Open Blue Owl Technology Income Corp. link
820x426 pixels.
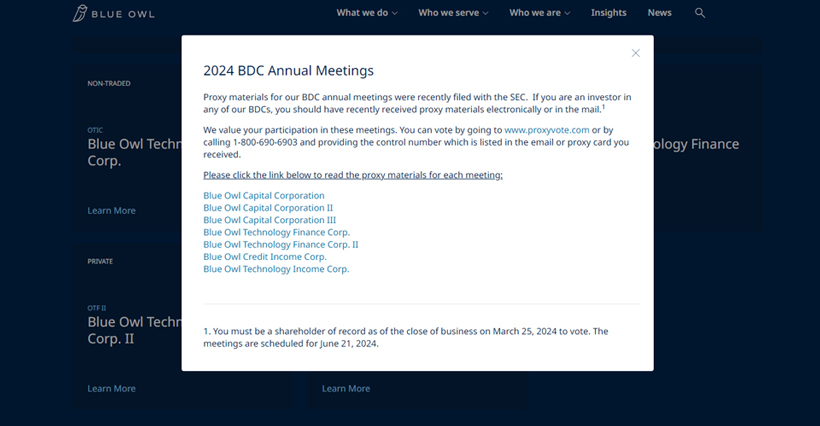[x=276, y=269]
